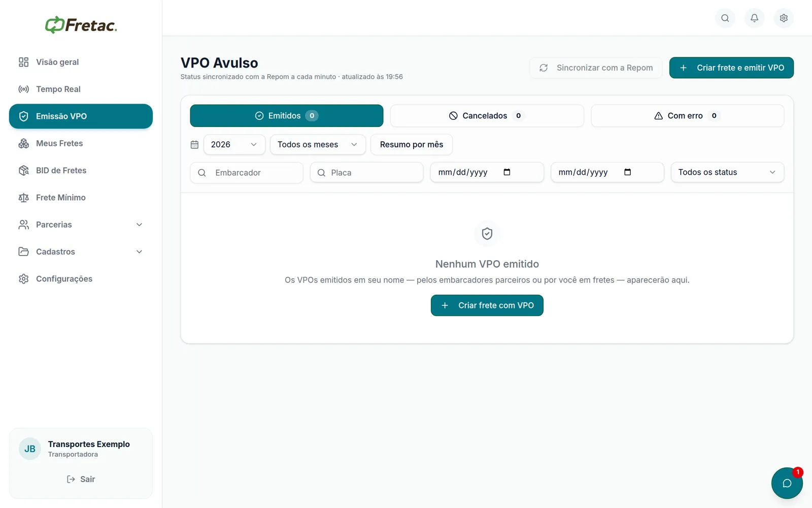Open the search icon in the top bar
Image resolution: width=812 pixels, height=508 pixels.
click(x=725, y=18)
